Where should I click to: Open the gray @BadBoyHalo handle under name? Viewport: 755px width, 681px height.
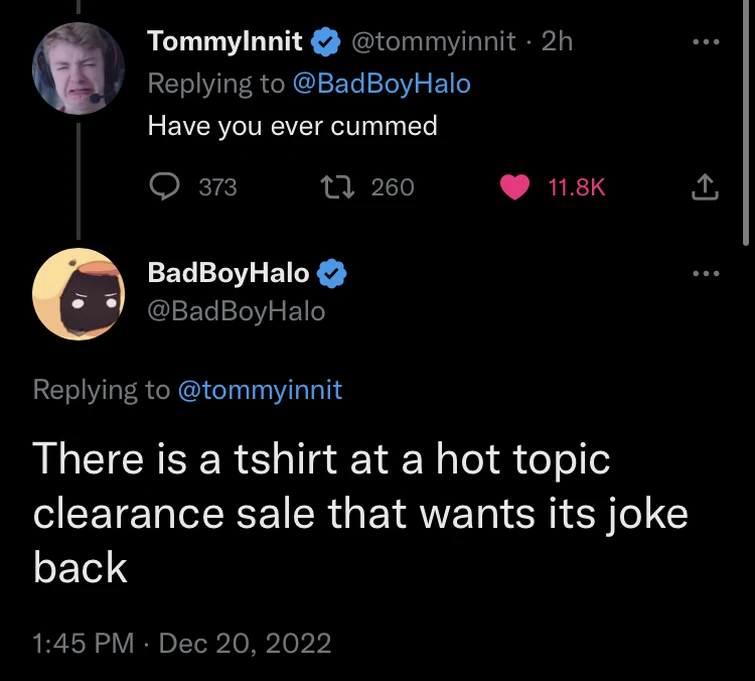(x=236, y=311)
